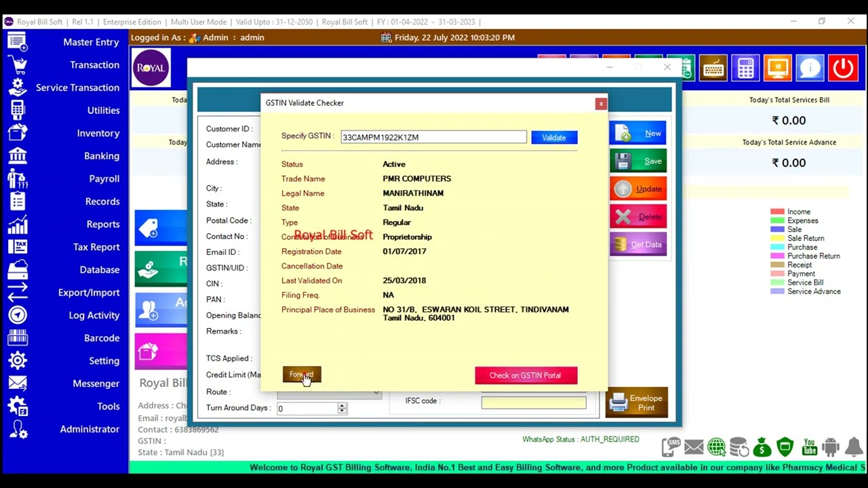Screen dimensions: 868x488
Task: Click the registration date 01/07/2017
Action: tap(404, 251)
